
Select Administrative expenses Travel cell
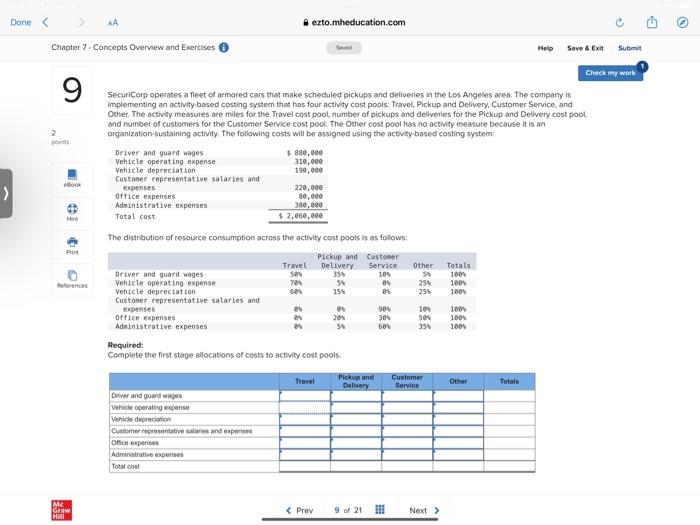click(305, 454)
